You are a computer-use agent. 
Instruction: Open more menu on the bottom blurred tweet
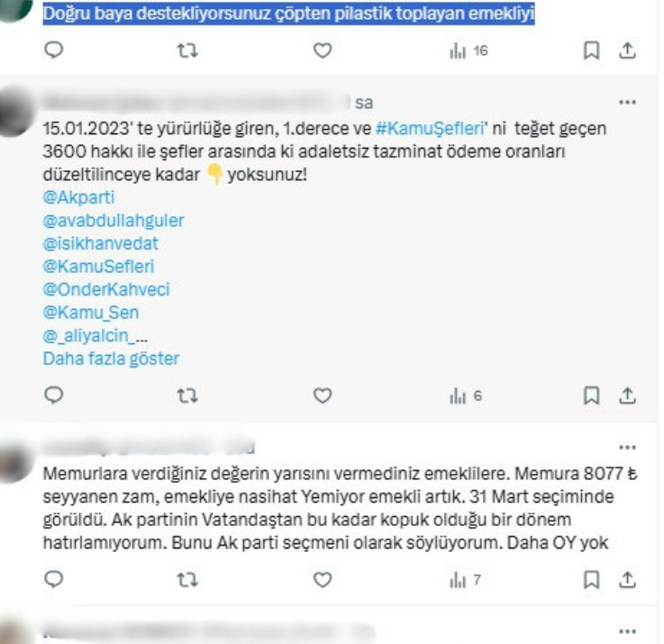627,631
